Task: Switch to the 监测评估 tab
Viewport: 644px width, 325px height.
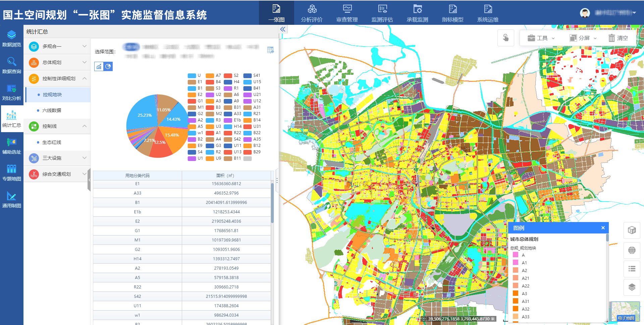Action: [382, 13]
